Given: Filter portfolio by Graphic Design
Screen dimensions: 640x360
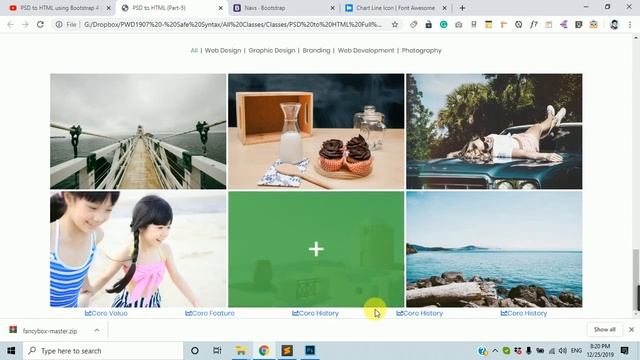Looking at the screenshot, I should tap(272, 51).
